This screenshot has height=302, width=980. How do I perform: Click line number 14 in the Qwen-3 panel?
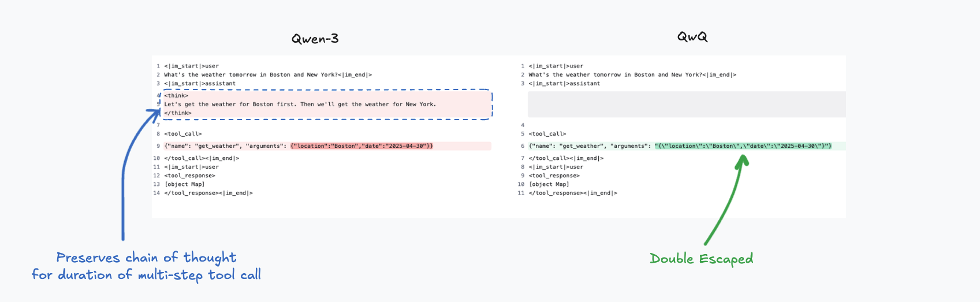pyautogui.click(x=156, y=193)
